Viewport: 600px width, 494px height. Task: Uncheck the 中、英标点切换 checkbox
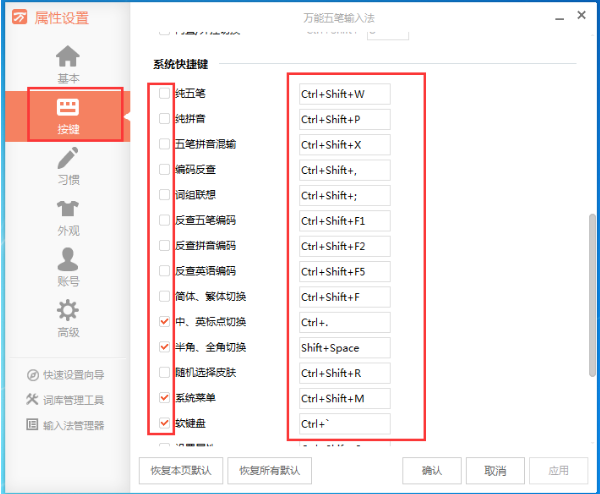164,321
